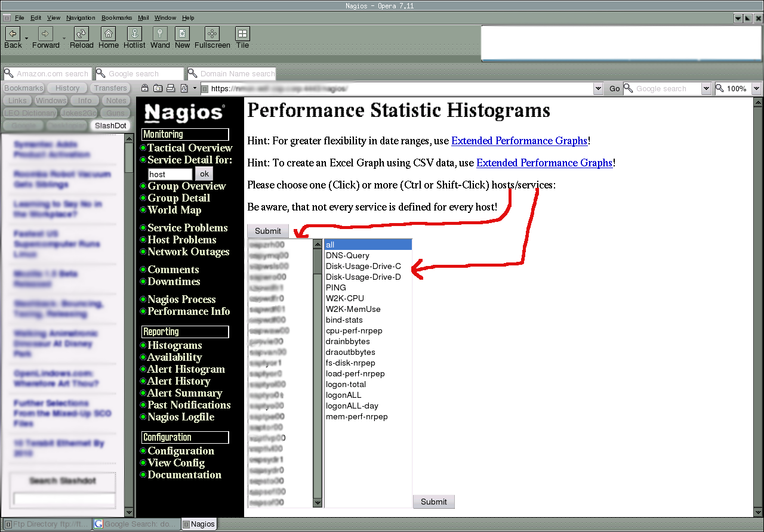Open the Service Problems link

(x=187, y=228)
